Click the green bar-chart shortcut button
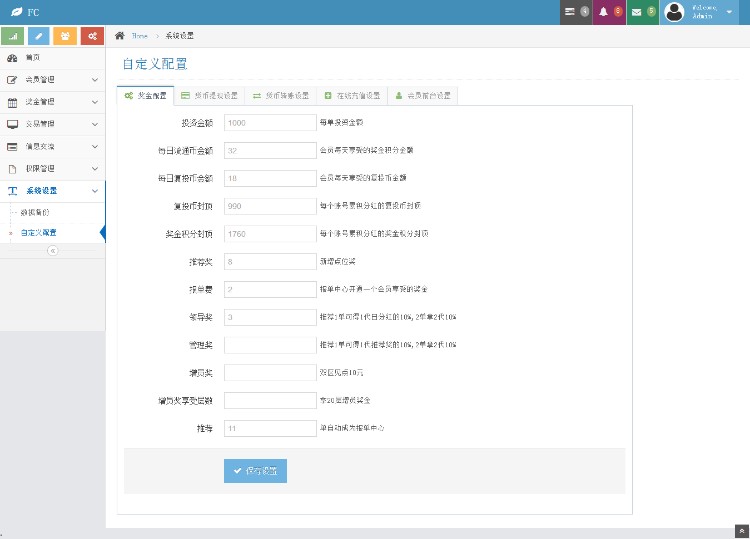 [13, 36]
